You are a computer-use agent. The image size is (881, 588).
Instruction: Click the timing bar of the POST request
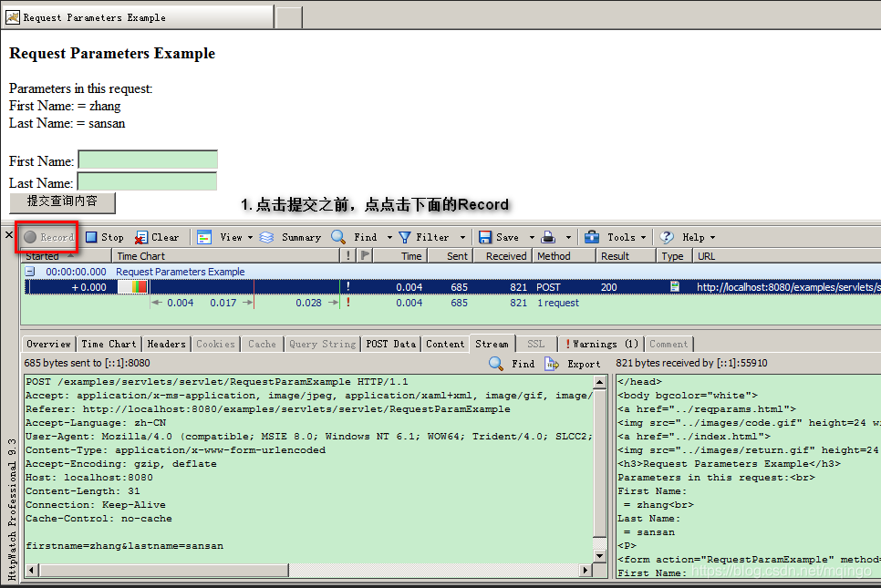[133, 287]
